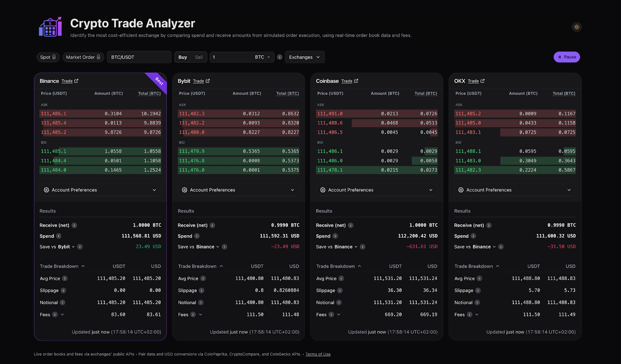Open Binance Save vs Bybit comparison dropdown
Viewport: 621px width, 364px height.
click(x=66, y=247)
